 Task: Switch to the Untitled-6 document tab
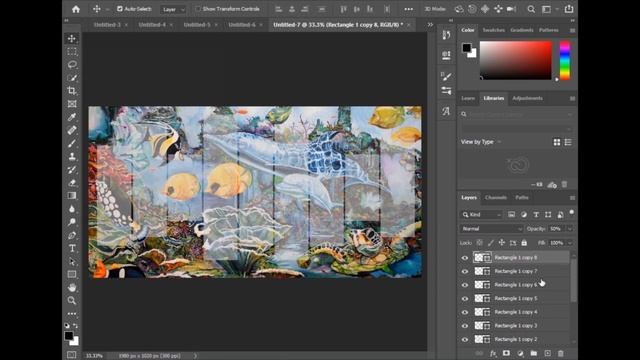point(242,25)
